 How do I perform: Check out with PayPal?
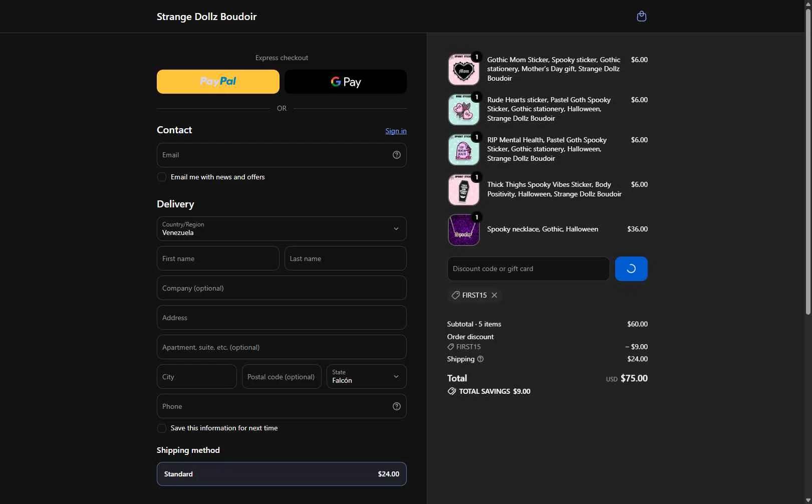(x=218, y=82)
